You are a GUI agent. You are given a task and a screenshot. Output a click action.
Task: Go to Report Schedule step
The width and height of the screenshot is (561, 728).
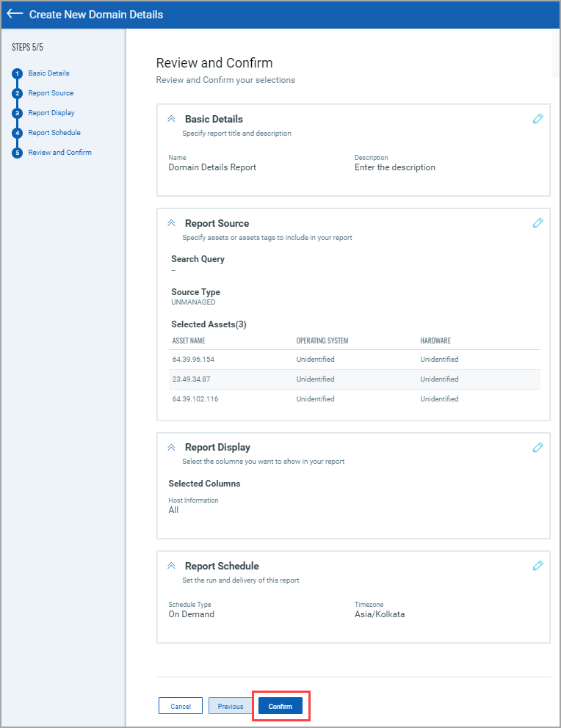[54, 133]
